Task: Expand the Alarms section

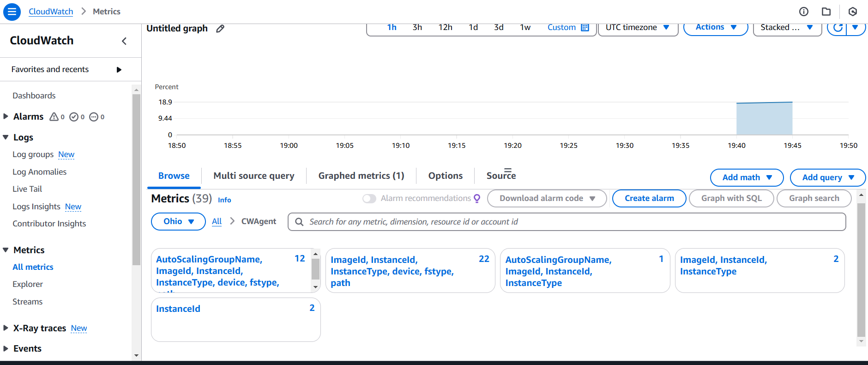Action: (x=6, y=116)
